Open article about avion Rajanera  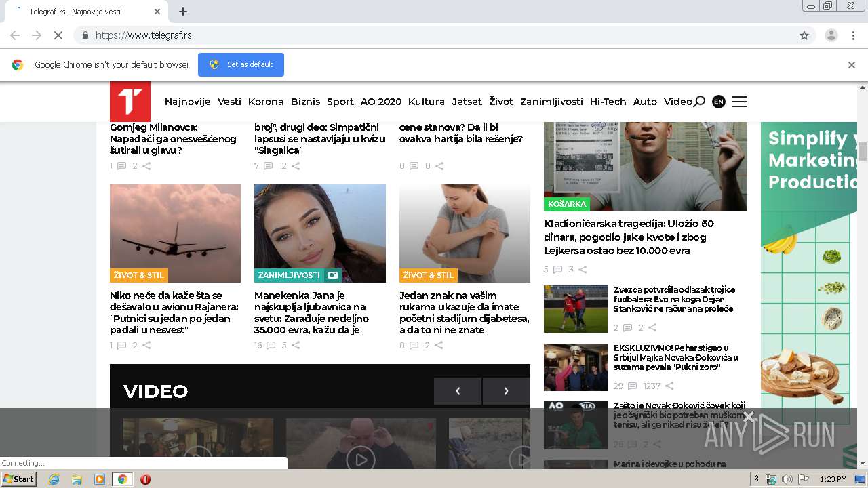(x=174, y=312)
